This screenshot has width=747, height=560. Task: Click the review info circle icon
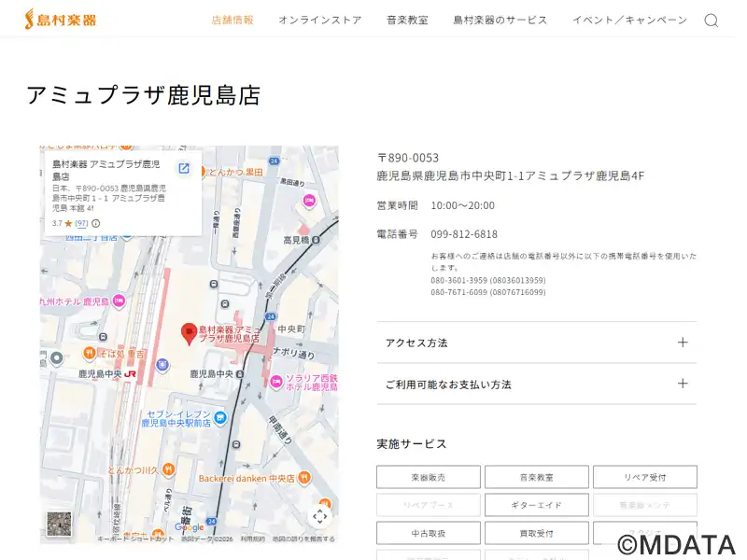click(96, 224)
